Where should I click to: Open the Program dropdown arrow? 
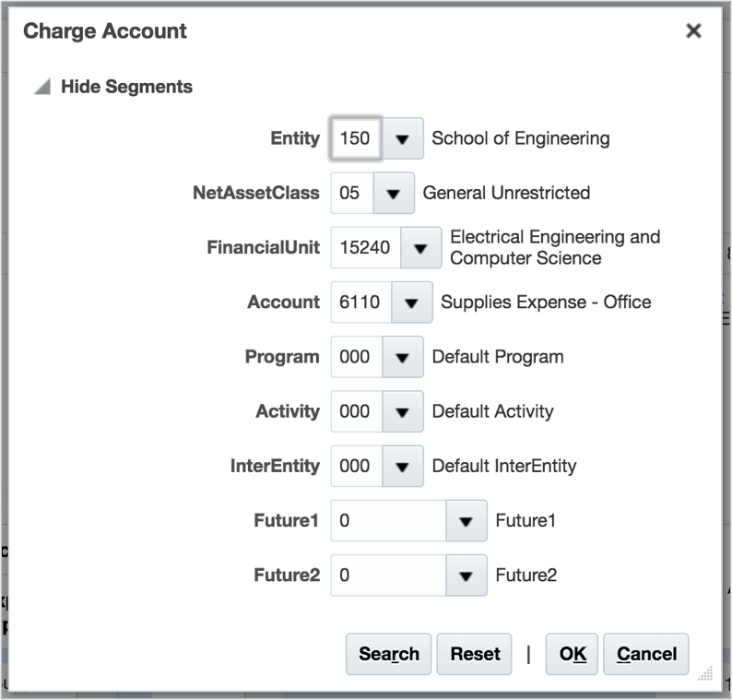[402, 357]
